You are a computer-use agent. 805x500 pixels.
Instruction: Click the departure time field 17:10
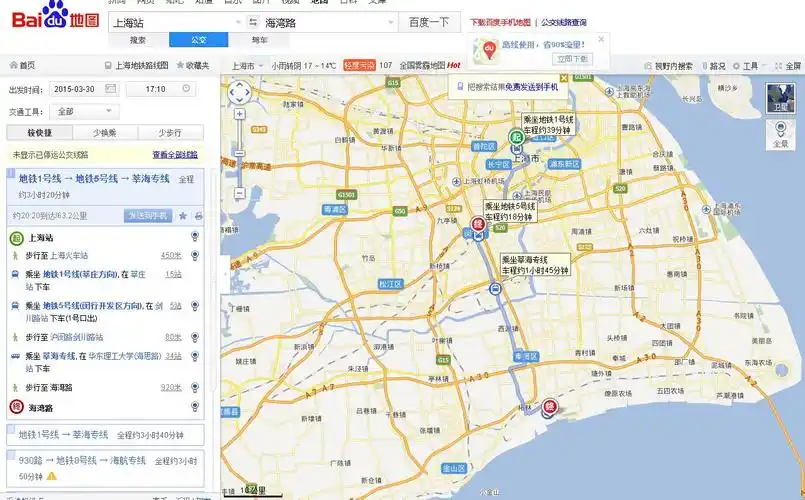160,89
